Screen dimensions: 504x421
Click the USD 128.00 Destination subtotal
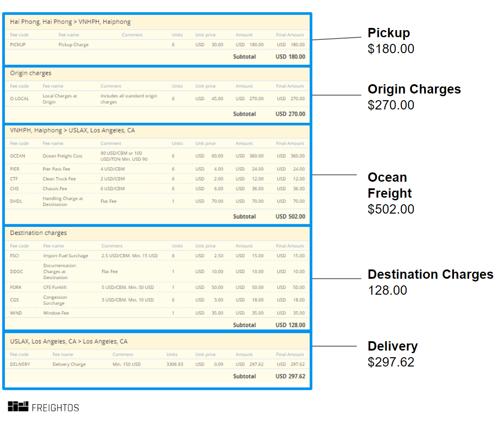[290, 325]
